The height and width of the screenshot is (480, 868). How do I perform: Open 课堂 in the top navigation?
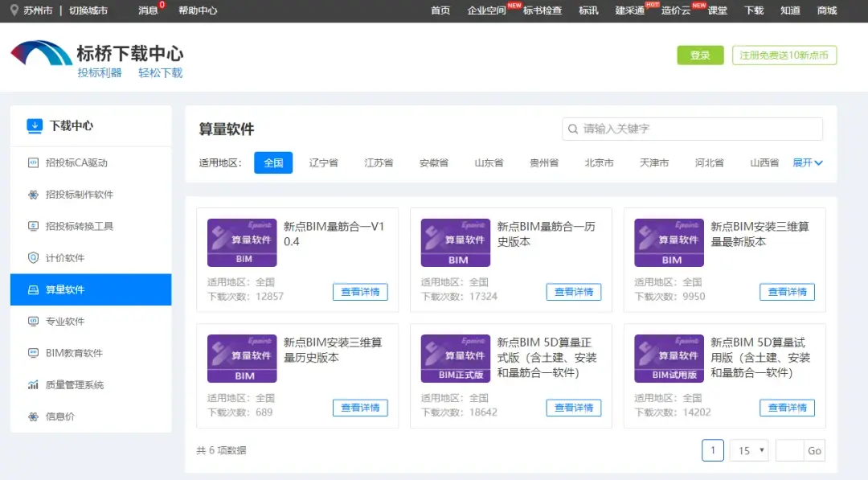718,10
